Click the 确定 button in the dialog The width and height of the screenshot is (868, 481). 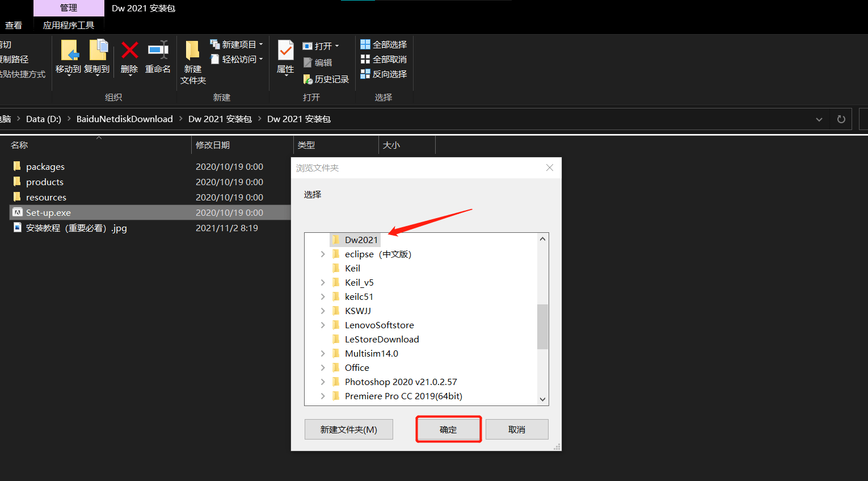click(448, 429)
